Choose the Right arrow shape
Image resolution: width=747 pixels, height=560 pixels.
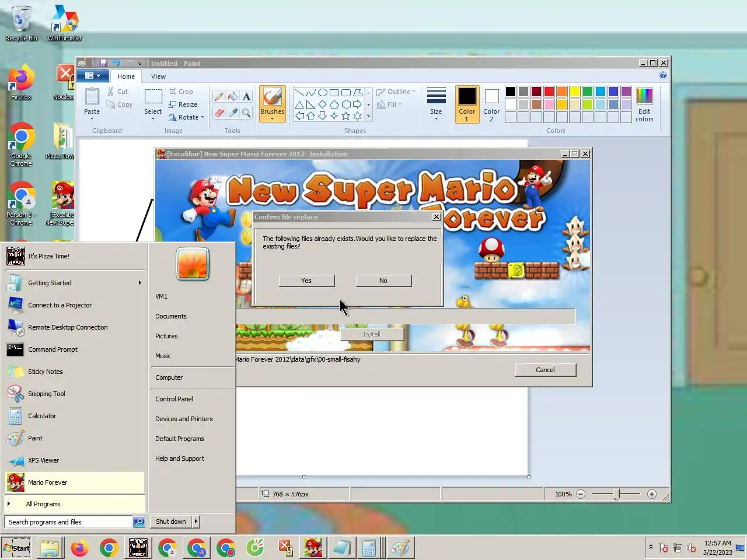tap(357, 104)
